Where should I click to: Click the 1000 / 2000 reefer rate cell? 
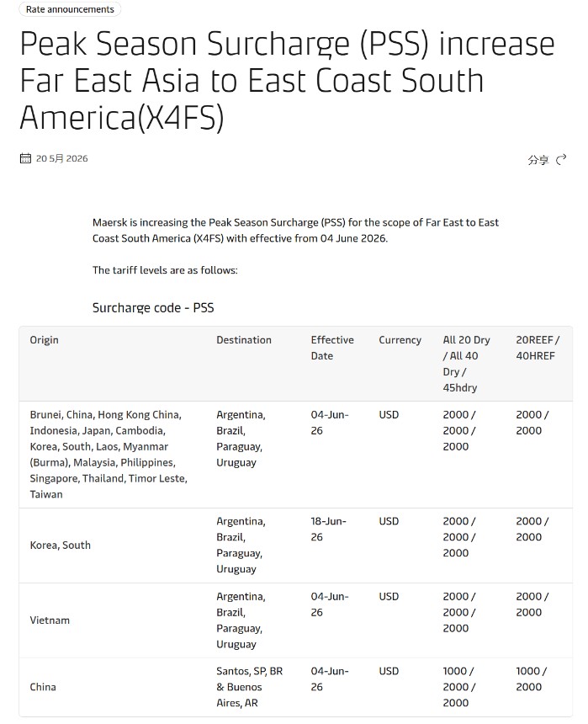coord(532,679)
